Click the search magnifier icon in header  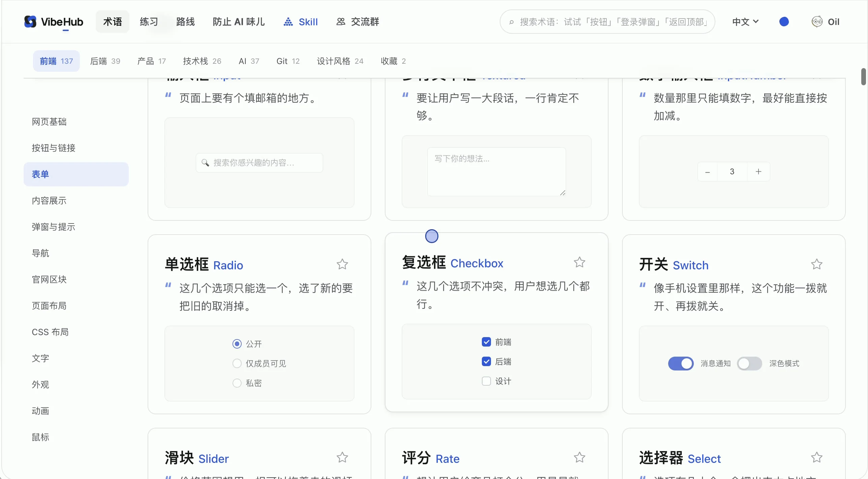(x=511, y=22)
